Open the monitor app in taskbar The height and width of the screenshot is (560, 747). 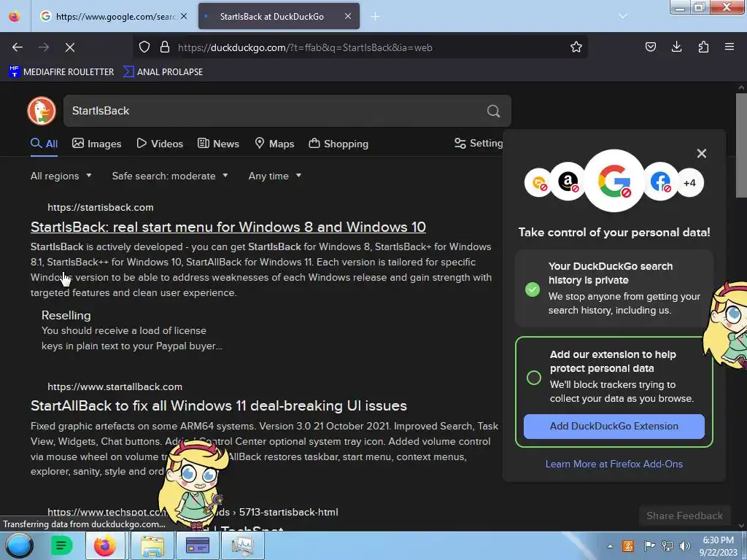tap(242, 545)
